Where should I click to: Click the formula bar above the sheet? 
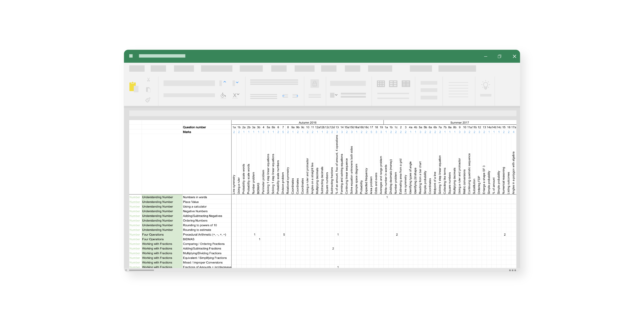point(323,113)
